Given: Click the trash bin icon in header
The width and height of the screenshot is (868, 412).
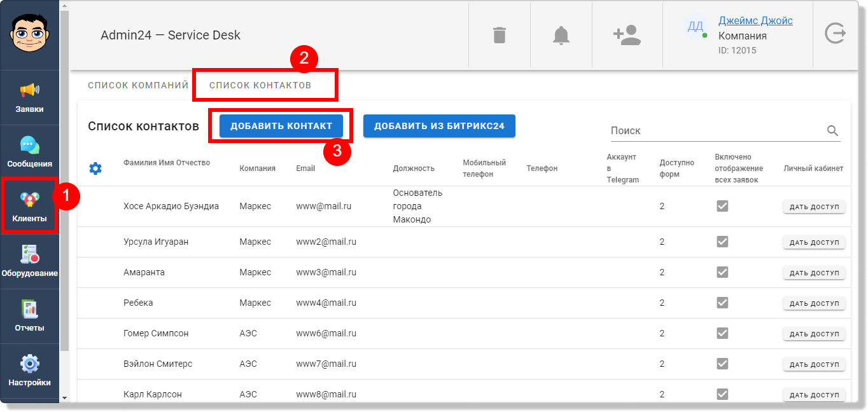Looking at the screenshot, I should [x=500, y=35].
